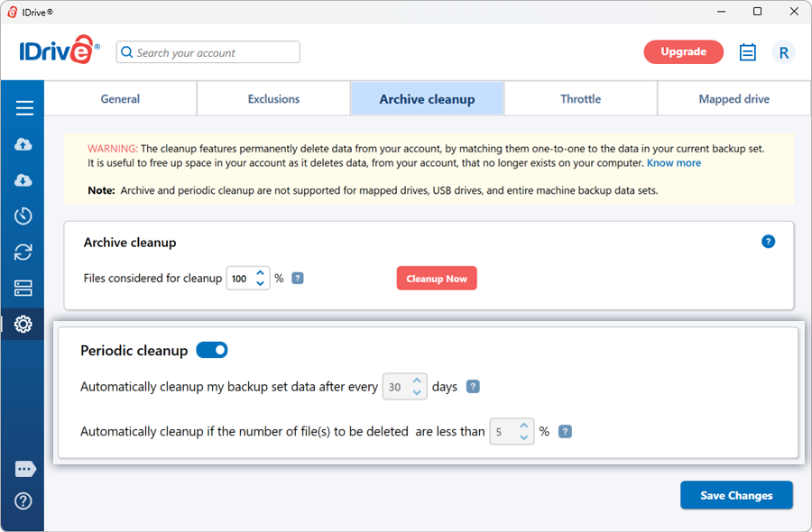
Task: Switch to the Throttle tab
Action: pyautogui.click(x=580, y=99)
